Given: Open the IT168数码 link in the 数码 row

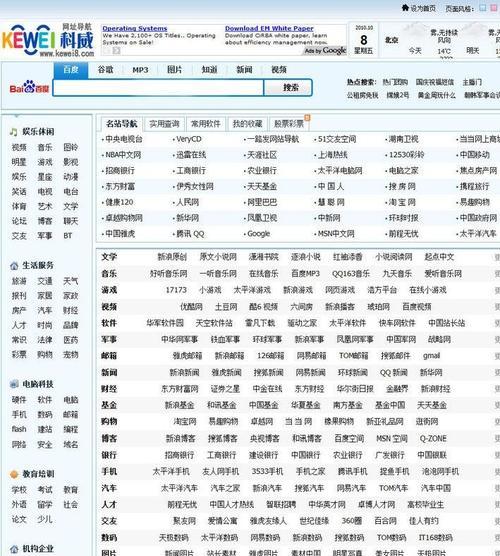Looking at the screenshot, I should click(435, 538).
